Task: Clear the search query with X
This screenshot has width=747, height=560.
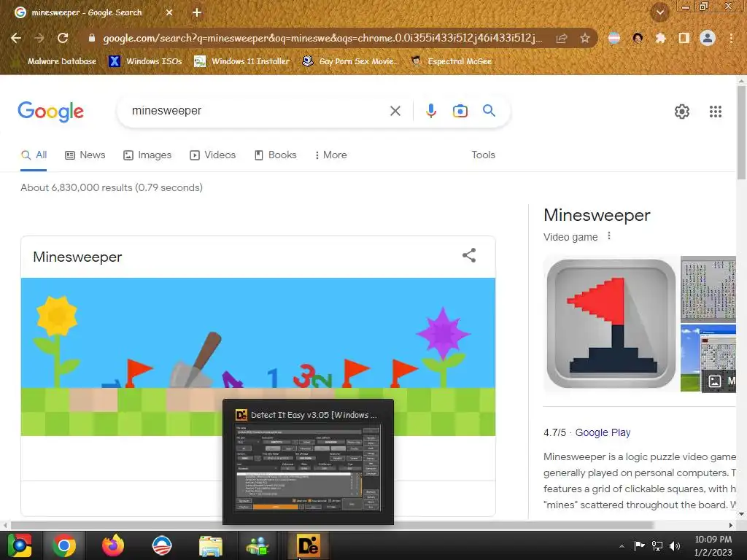Action: pyautogui.click(x=395, y=111)
